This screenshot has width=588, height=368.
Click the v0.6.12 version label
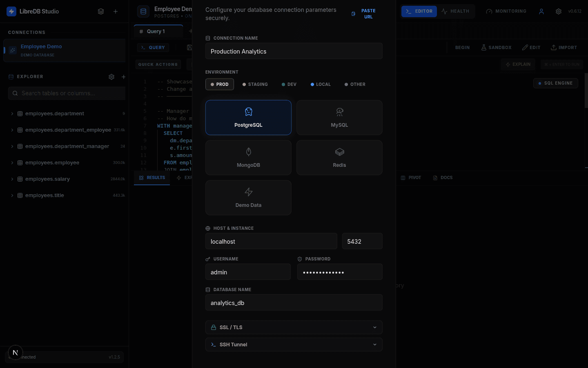pyautogui.click(x=575, y=11)
